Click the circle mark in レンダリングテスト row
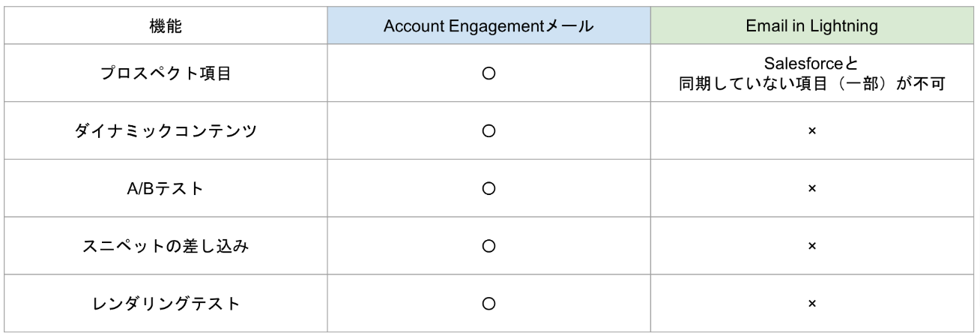This screenshot has height=336, width=980. pyautogui.click(x=489, y=304)
